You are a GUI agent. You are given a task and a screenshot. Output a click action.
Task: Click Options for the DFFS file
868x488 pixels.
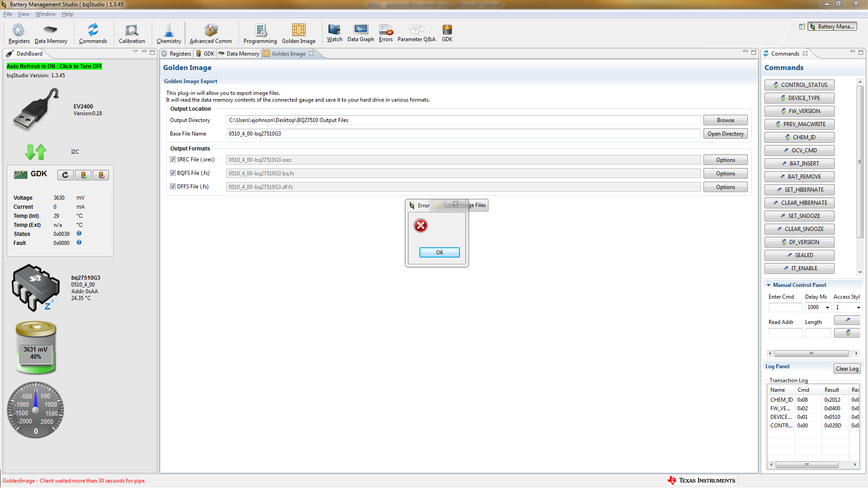(725, 187)
